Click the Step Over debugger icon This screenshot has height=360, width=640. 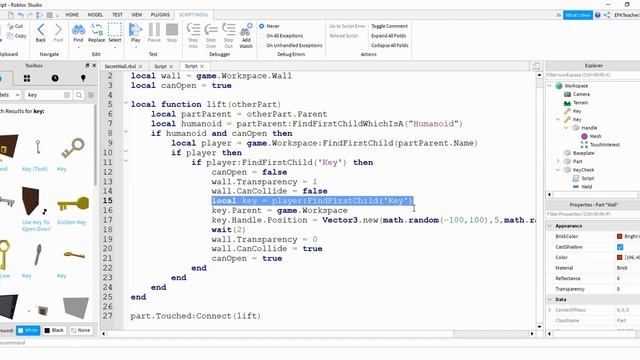211,30
